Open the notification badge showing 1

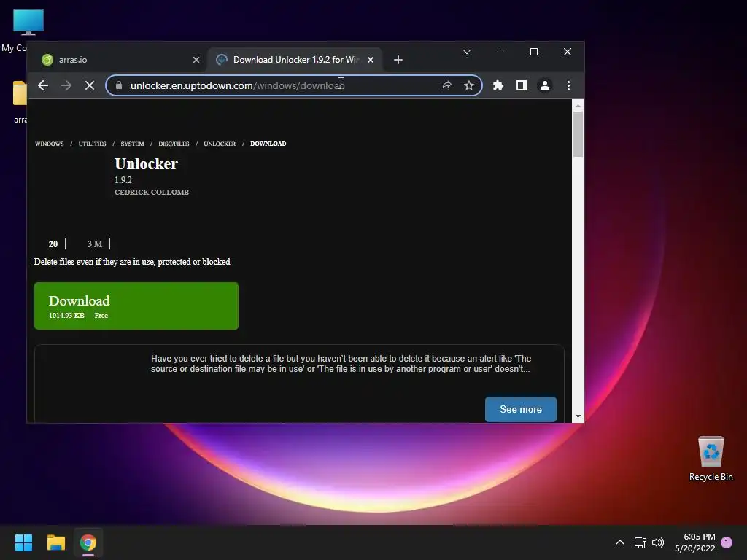click(727, 542)
